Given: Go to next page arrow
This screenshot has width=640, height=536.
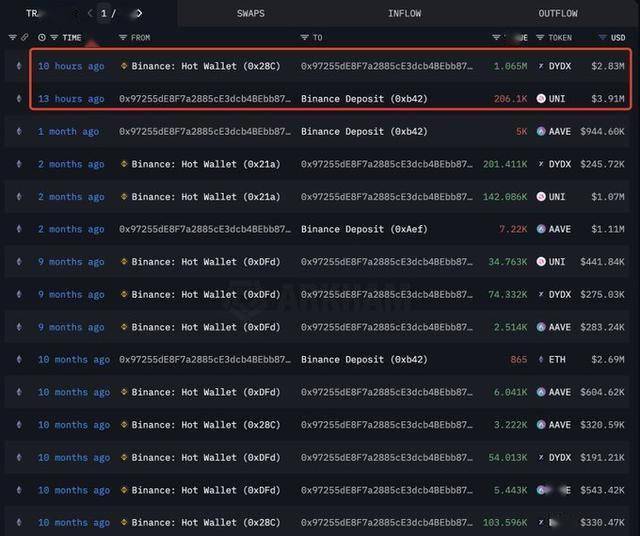Looking at the screenshot, I should 139,13.
